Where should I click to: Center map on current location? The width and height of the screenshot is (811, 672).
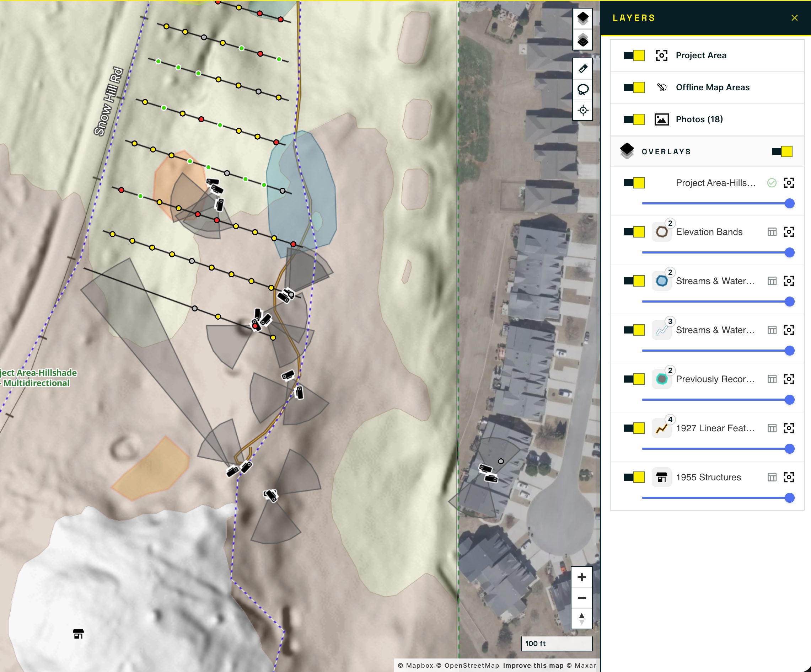point(583,111)
